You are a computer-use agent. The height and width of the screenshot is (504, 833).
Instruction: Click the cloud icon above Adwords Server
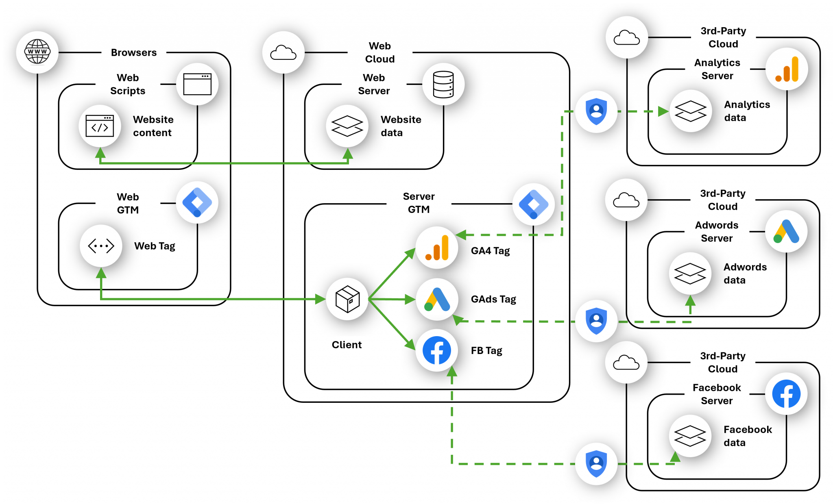click(626, 200)
